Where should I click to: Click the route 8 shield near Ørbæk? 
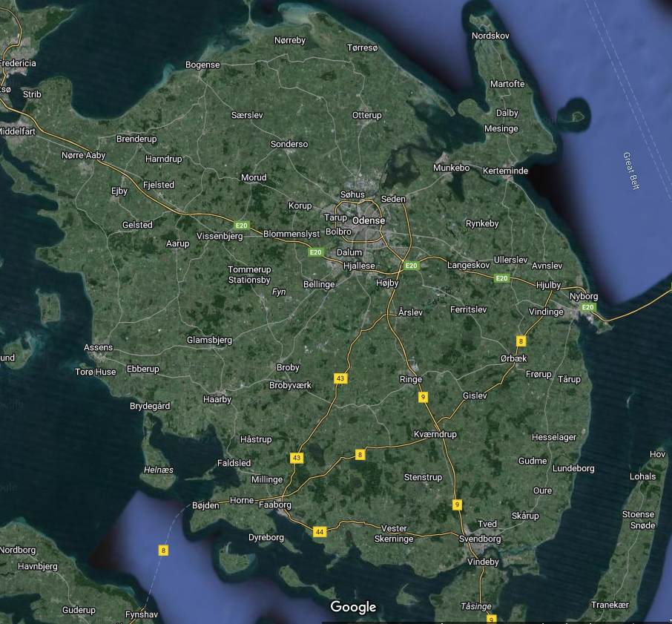coord(521,341)
